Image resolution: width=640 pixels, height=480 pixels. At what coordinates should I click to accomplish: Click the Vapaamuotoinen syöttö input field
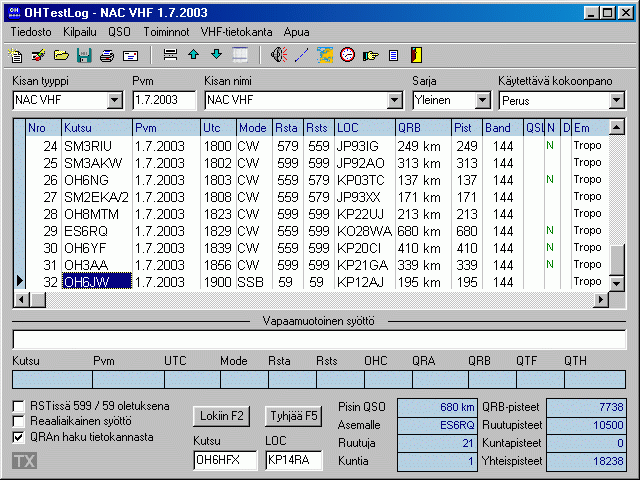(319, 339)
